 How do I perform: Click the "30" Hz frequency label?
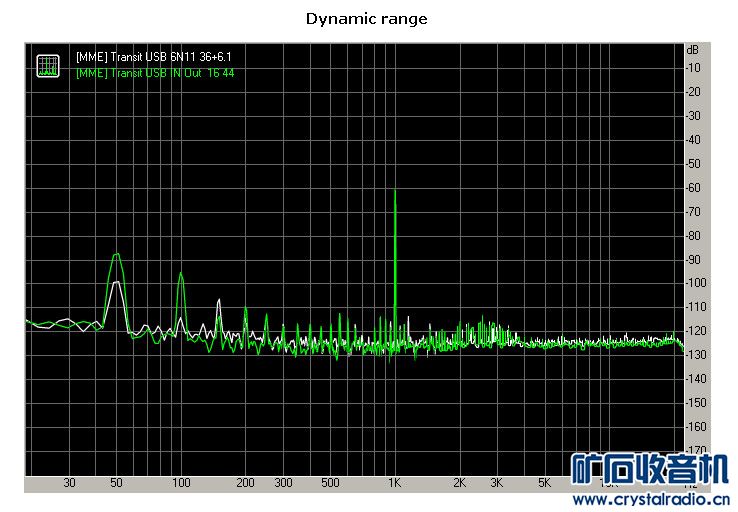(x=69, y=483)
